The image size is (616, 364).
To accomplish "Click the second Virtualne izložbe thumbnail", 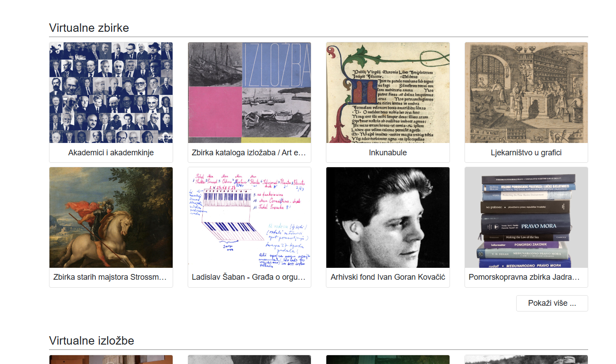I will (249, 360).
